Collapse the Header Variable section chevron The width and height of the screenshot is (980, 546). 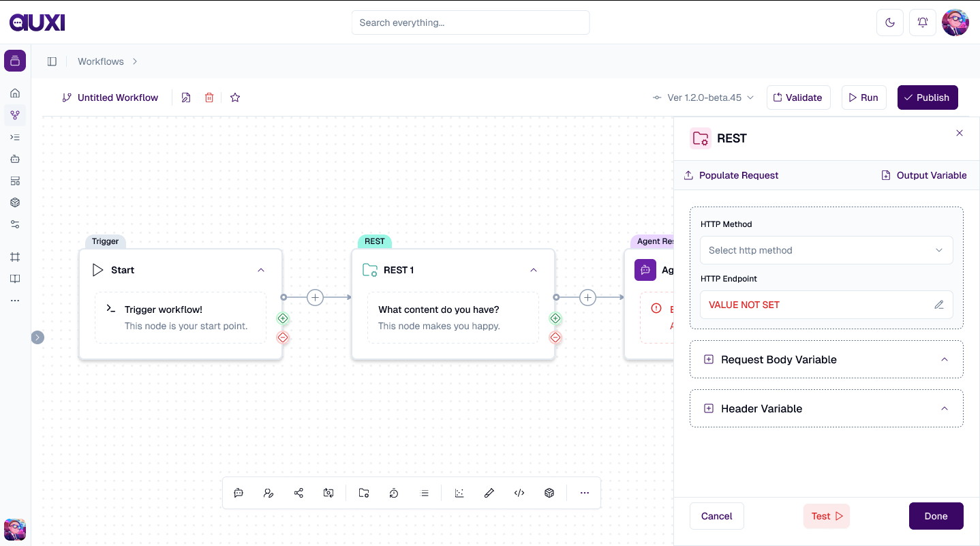[x=945, y=408]
